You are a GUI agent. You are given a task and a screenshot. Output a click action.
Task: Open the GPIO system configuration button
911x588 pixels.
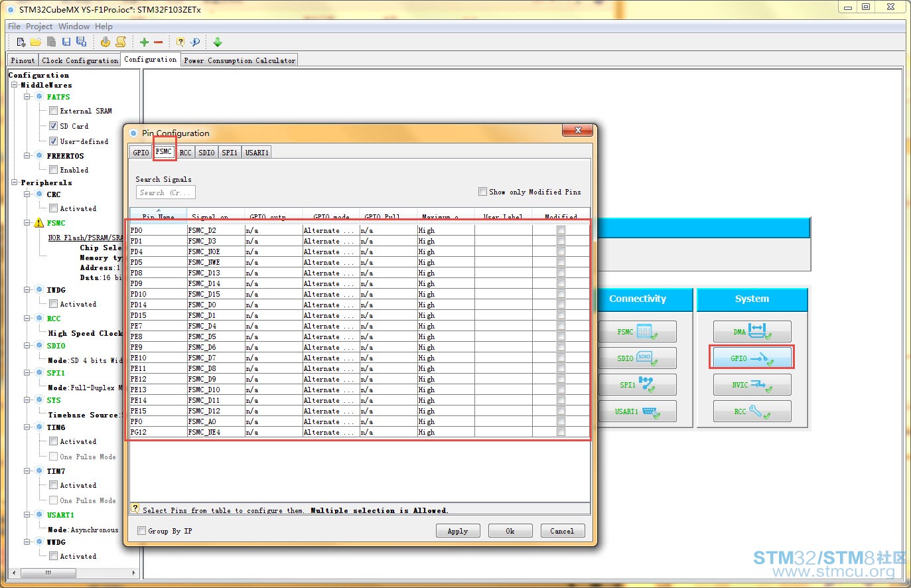[x=752, y=358]
